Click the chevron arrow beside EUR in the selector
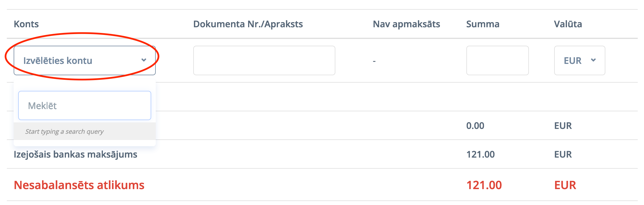644x205 pixels. pyautogui.click(x=593, y=60)
